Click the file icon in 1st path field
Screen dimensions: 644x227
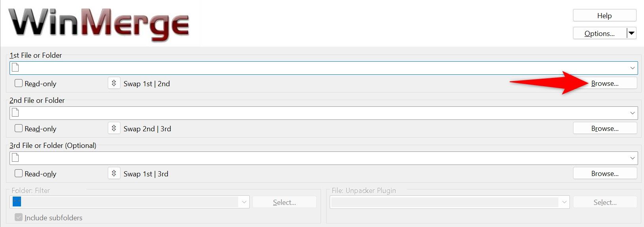(x=15, y=68)
